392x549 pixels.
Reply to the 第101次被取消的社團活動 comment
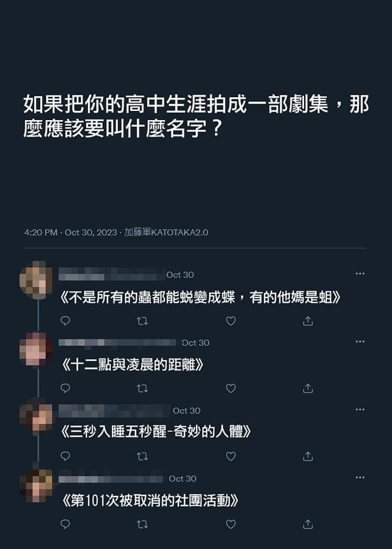pos(66,524)
